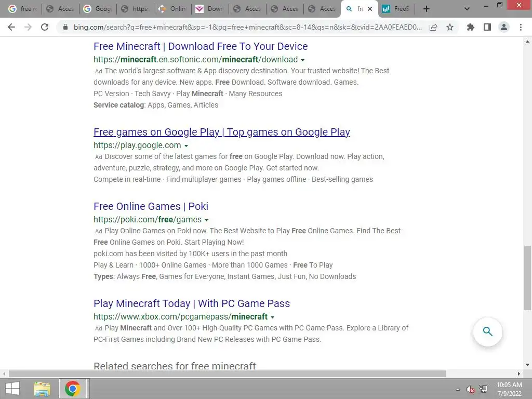
Task: Open the muted volume tray icon
Action: click(470, 389)
